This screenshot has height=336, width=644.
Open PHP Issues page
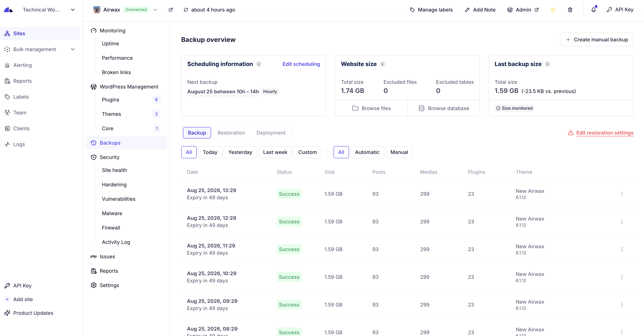click(x=103, y=257)
